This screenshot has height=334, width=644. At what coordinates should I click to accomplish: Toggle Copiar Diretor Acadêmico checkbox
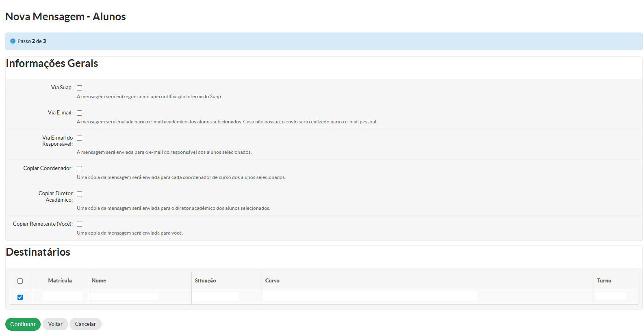80,194
